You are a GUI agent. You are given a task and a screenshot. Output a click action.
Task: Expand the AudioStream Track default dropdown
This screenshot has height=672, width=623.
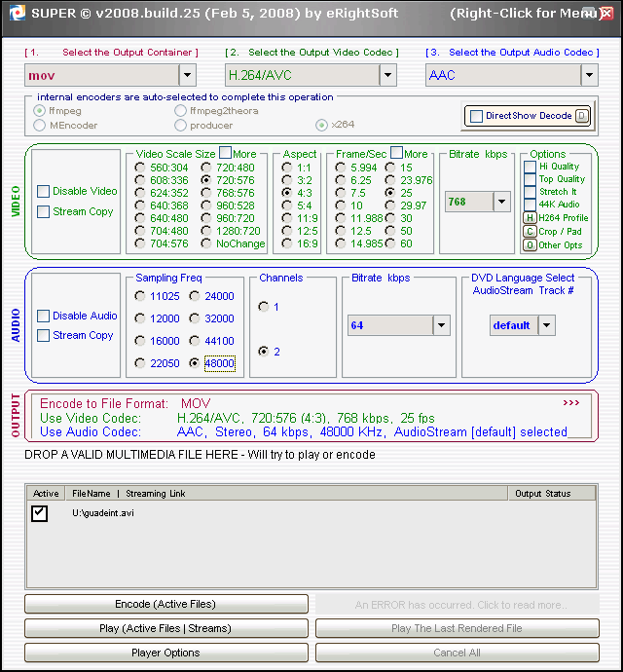[546, 325]
